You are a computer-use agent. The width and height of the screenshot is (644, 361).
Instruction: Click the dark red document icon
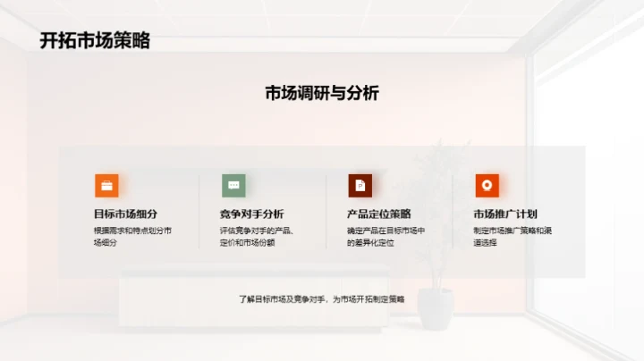click(x=360, y=186)
